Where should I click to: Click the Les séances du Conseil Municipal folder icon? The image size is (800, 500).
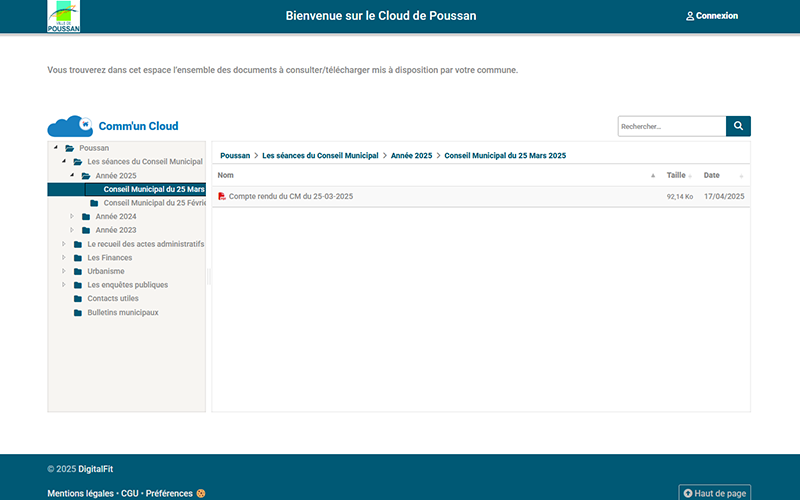point(78,162)
